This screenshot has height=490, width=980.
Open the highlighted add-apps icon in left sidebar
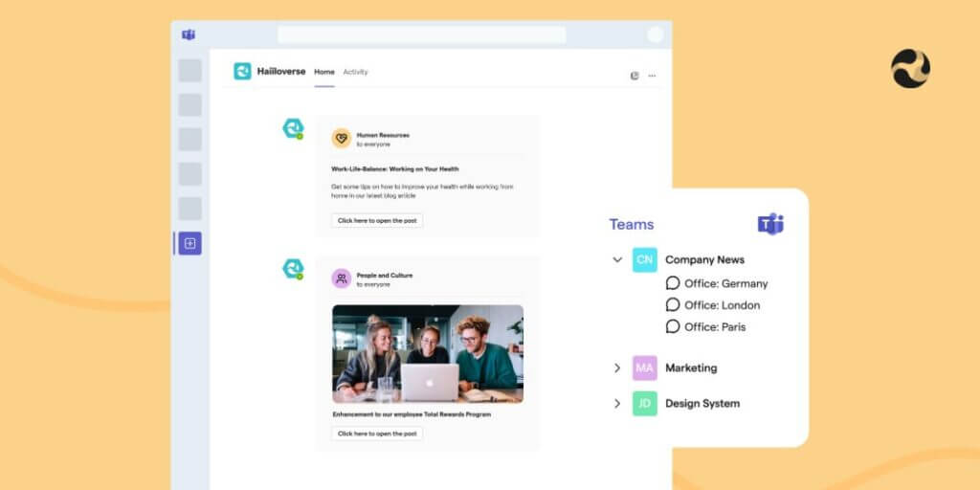[190, 243]
